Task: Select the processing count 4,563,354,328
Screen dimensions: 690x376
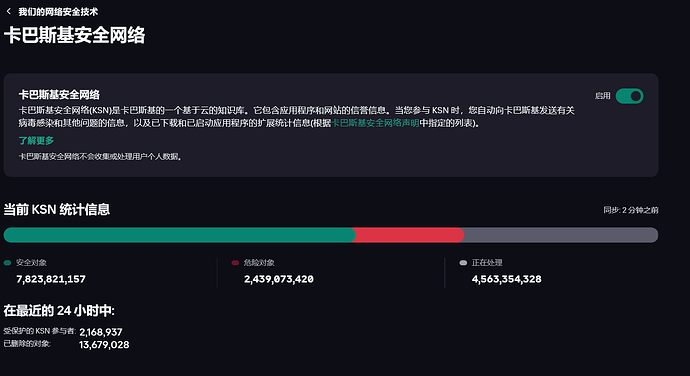Action: 506,279
